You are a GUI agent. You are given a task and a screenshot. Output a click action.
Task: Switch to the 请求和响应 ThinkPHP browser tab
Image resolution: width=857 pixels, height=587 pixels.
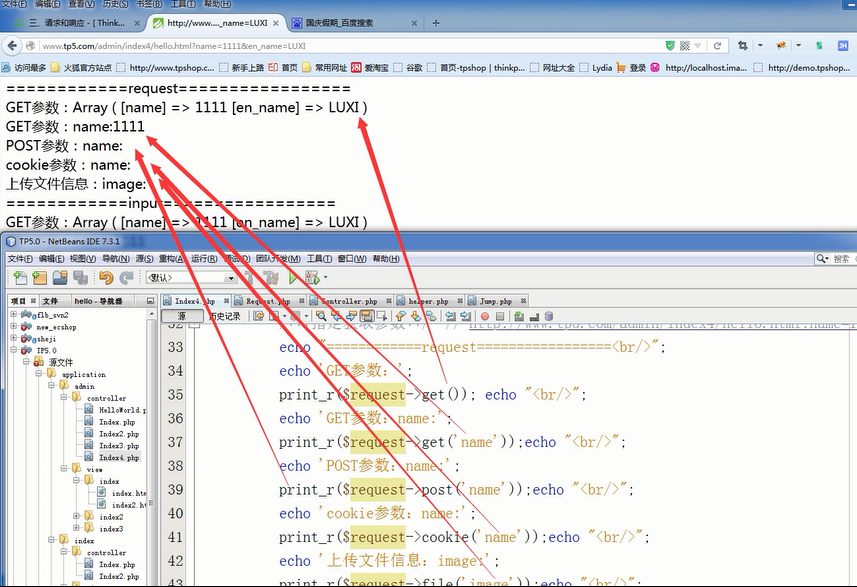(77, 23)
